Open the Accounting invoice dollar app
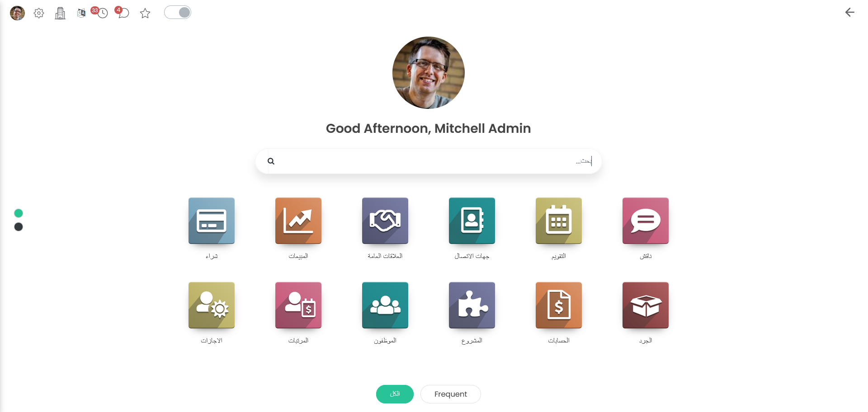This screenshot has height=412, width=868. 559,305
